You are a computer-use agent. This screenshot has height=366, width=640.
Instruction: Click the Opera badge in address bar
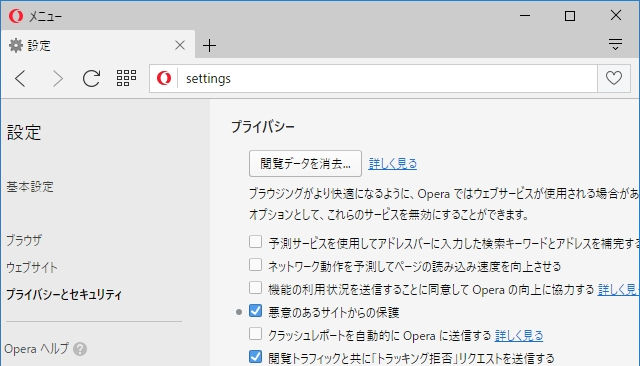(x=164, y=78)
